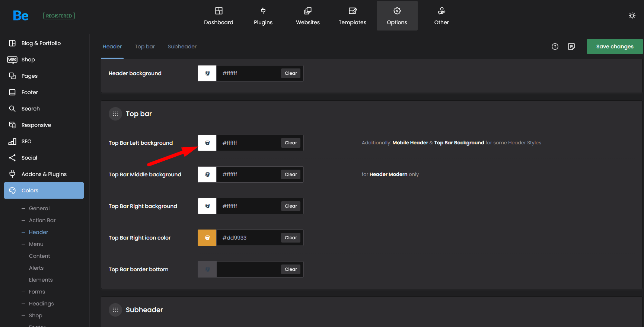Select Menu under Colors
The height and width of the screenshot is (327, 644).
click(36, 244)
